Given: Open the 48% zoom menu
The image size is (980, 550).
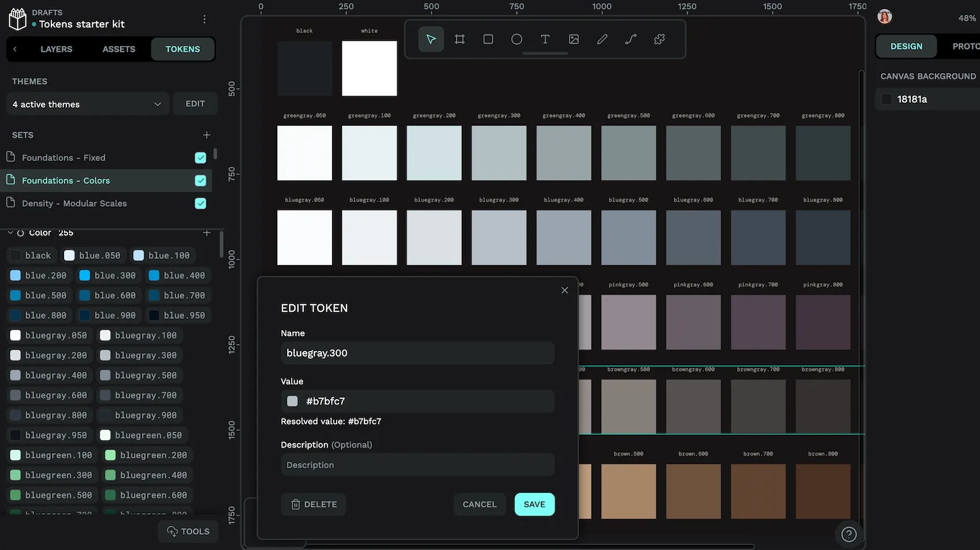Looking at the screenshot, I should 967,18.
